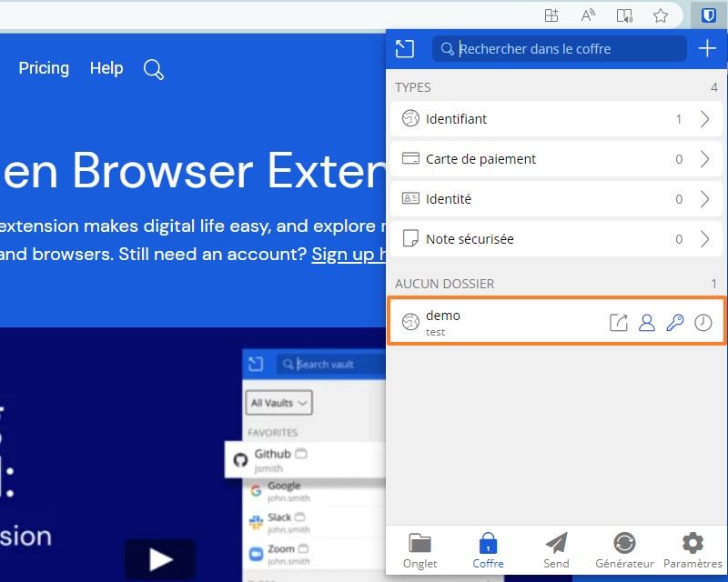Image resolution: width=728 pixels, height=582 pixels.
Task: Open the Bitwarden Paramètres panel
Action: (x=693, y=550)
